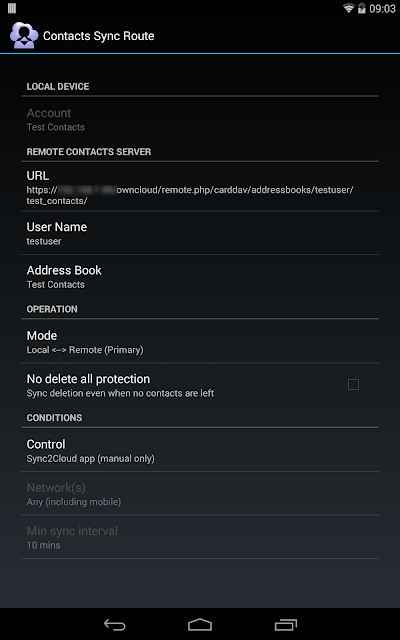Edit the remote server URL field
Viewport: 400px width, 640px height.
pos(200,187)
